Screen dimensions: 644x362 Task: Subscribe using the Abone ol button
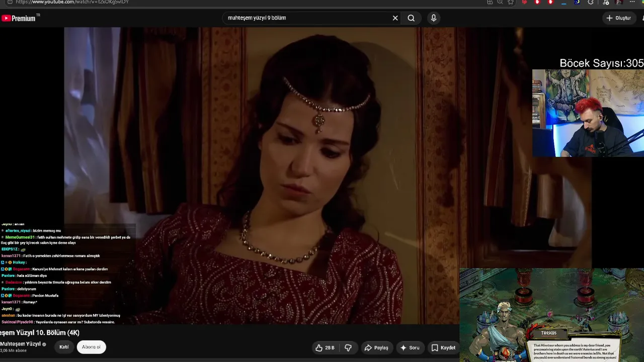tap(91, 347)
